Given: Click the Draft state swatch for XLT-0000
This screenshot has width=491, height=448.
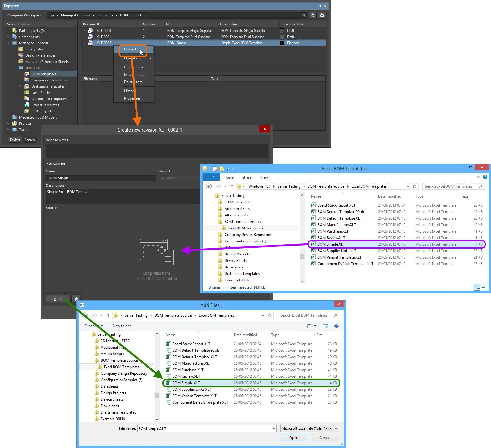Looking at the screenshot, I should (x=282, y=31).
